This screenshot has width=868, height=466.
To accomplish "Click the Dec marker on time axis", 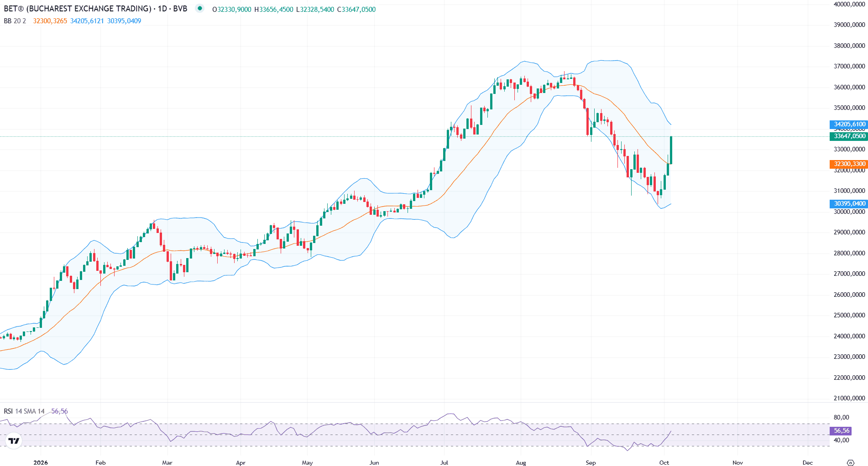I will pyautogui.click(x=808, y=462).
